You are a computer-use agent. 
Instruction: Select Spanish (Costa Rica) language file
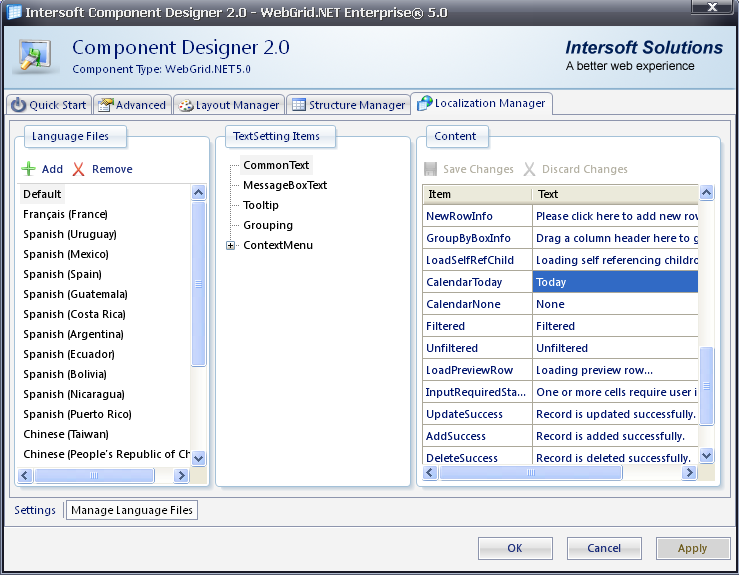coord(74,314)
